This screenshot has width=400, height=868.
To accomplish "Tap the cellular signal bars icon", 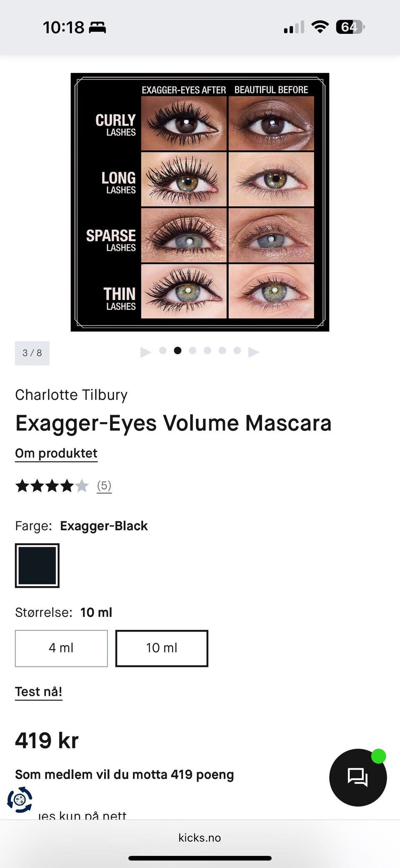I will 294,28.
